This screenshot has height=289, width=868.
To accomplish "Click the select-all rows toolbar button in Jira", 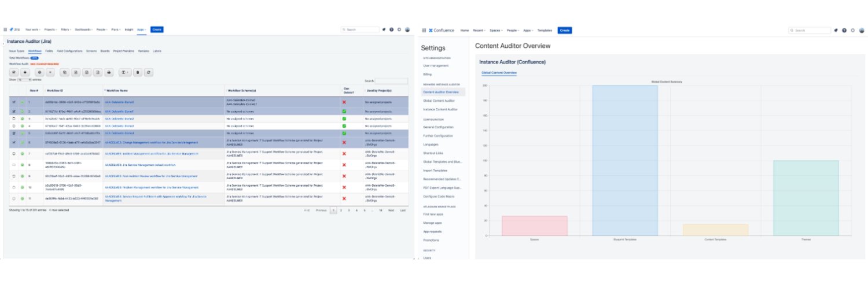I will (x=14, y=72).
